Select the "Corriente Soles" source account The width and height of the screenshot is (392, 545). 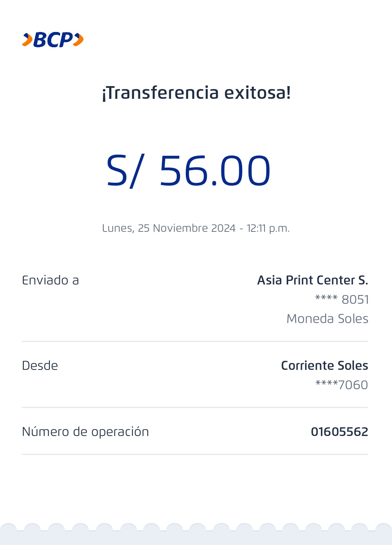pyautogui.click(x=324, y=366)
